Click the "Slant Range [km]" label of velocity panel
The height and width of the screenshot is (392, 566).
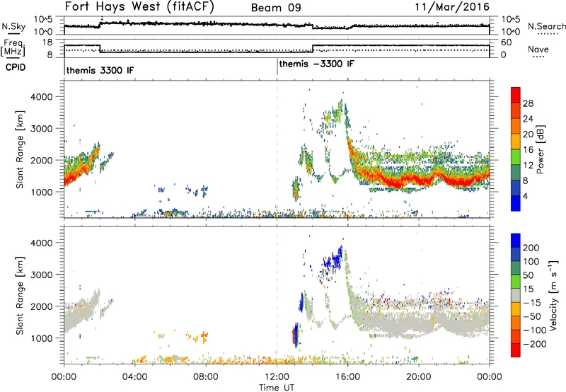(20, 296)
